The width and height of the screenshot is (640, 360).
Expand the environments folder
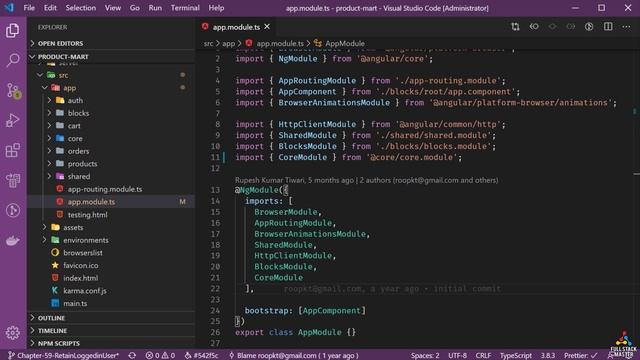coord(44,240)
